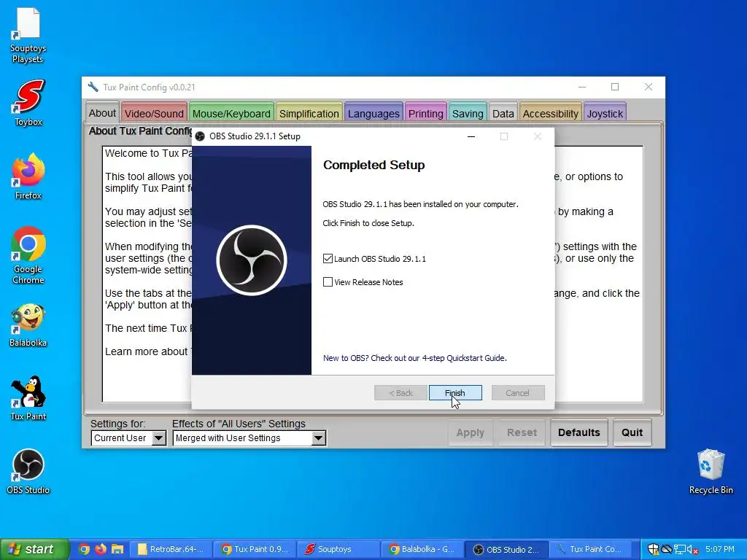
Task: Select Google Chrome desktop icon
Action: click(x=28, y=255)
